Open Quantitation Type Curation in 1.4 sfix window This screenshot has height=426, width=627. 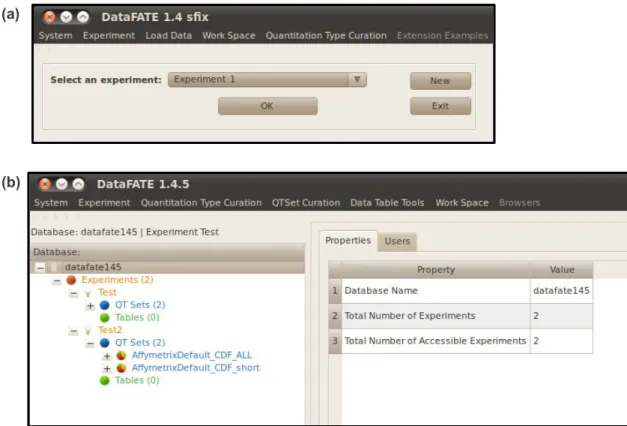pyautogui.click(x=326, y=36)
